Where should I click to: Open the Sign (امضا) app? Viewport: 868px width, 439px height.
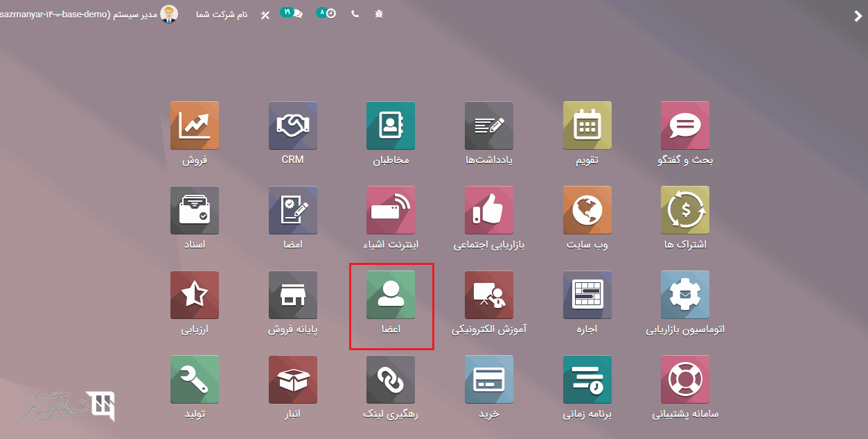point(293,211)
